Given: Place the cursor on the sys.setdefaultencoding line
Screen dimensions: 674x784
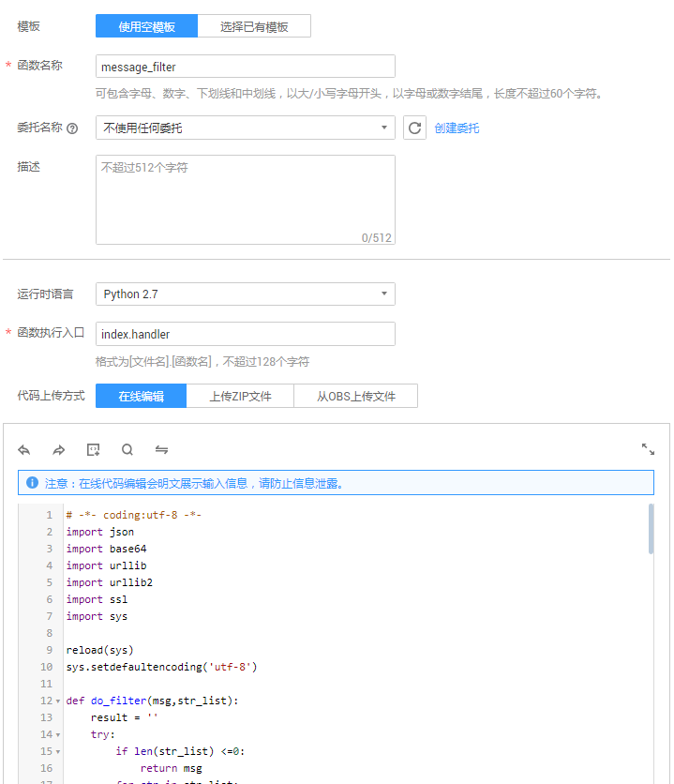Looking at the screenshot, I should [x=161, y=667].
